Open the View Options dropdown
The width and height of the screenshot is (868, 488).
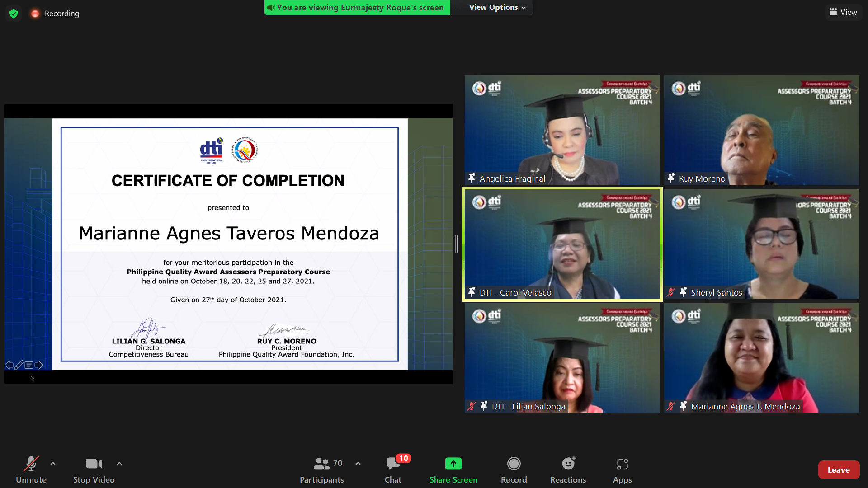tap(497, 7)
